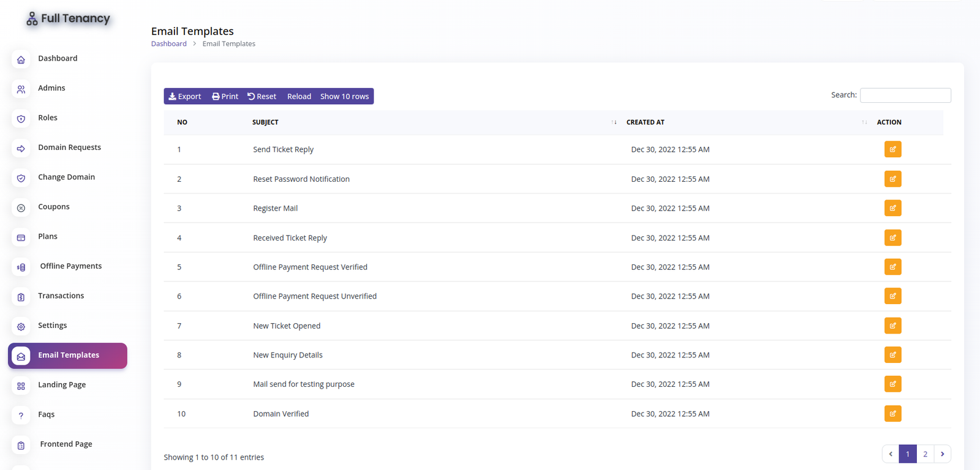The width and height of the screenshot is (980, 470).
Task: Open Admins via its users icon
Action: 21,89
